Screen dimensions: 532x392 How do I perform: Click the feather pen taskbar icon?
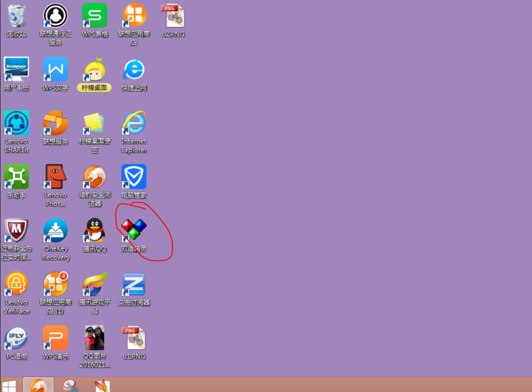[102, 386]
